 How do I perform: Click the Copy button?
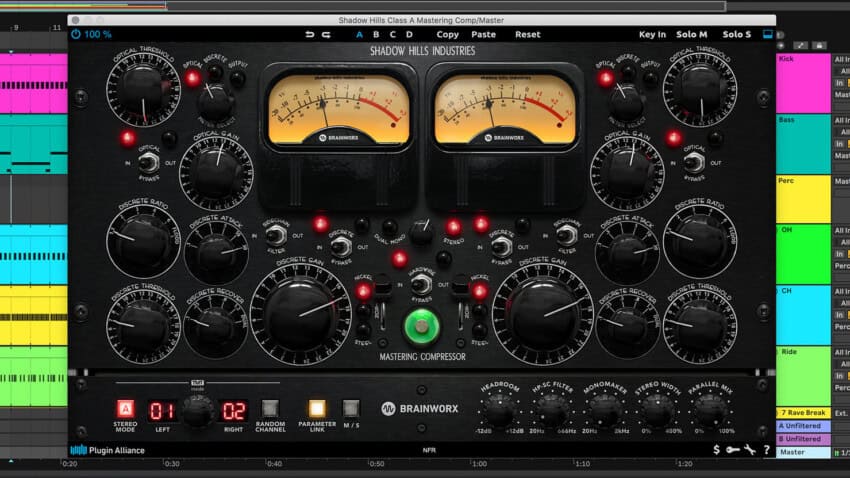[x=447, y=34]
